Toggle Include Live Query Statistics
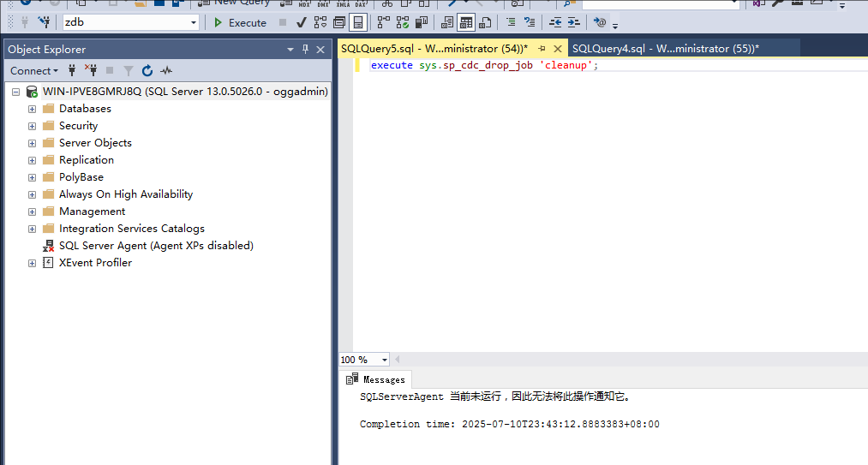This screenshot has width=868, height=465. [x=403, y=23]
